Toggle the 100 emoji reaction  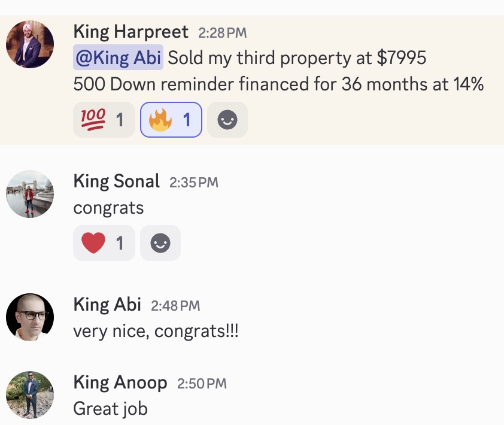click(x=104, y=120)
